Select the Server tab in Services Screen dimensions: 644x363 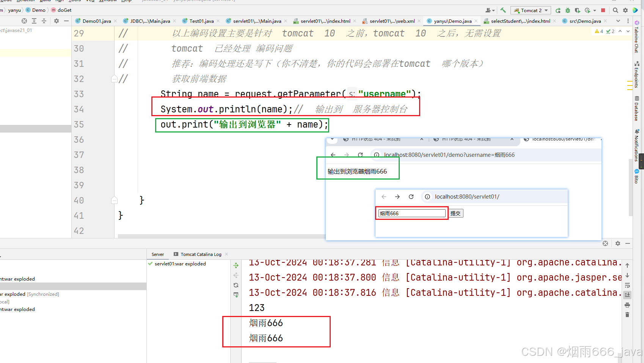click(158, 254)
